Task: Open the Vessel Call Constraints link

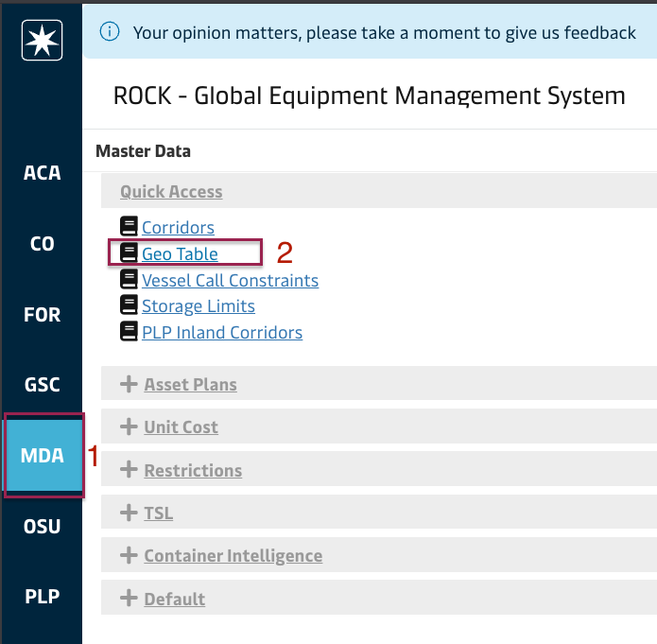Action: 230,280
